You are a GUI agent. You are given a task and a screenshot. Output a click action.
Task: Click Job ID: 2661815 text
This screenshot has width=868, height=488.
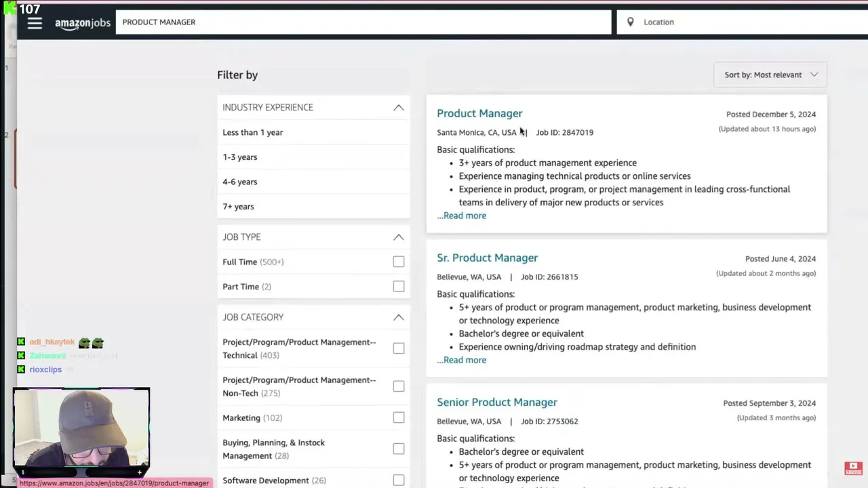[x=549, y=277]
